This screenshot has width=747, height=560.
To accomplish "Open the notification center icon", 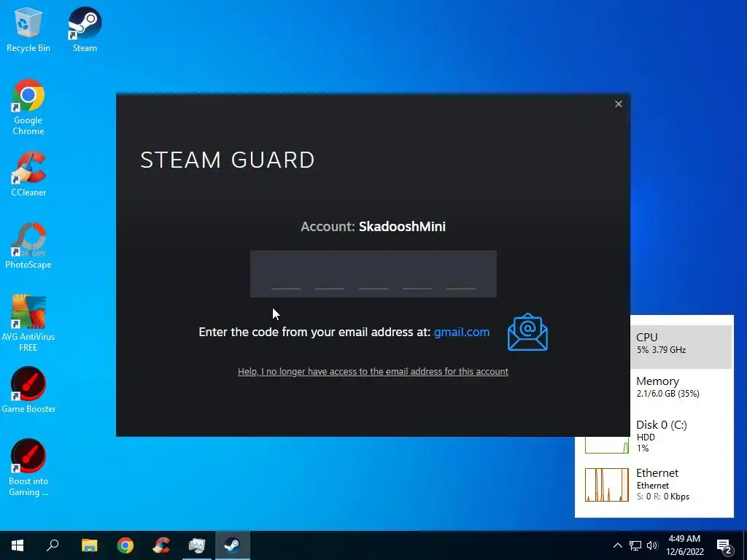I will coord(724,547).
